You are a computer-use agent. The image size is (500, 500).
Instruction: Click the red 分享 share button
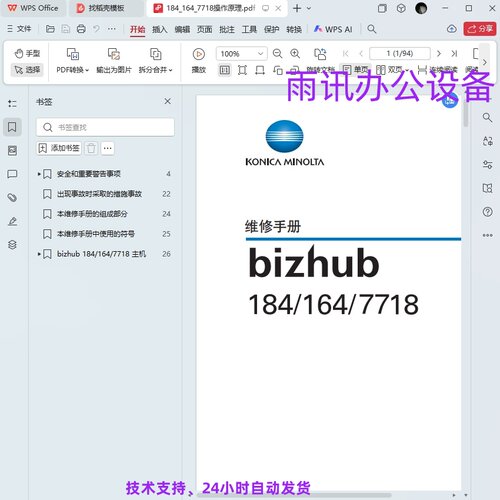[480, 29]
